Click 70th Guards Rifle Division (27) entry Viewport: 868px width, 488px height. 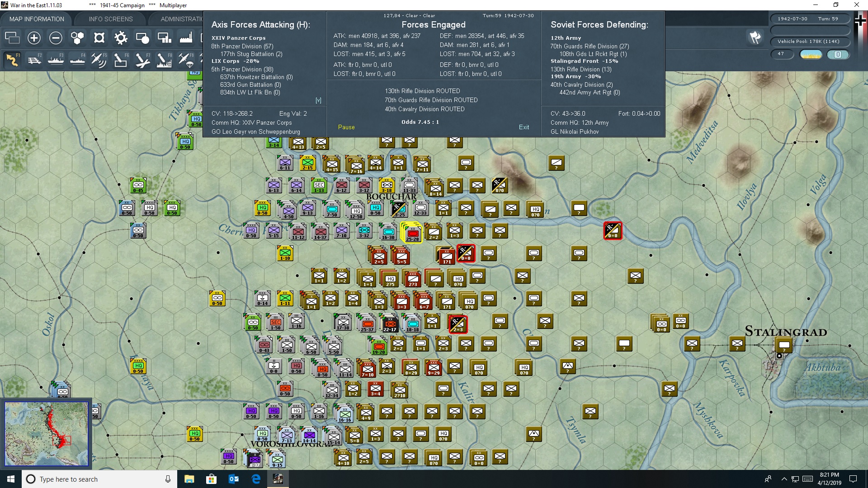pos(590,46)
